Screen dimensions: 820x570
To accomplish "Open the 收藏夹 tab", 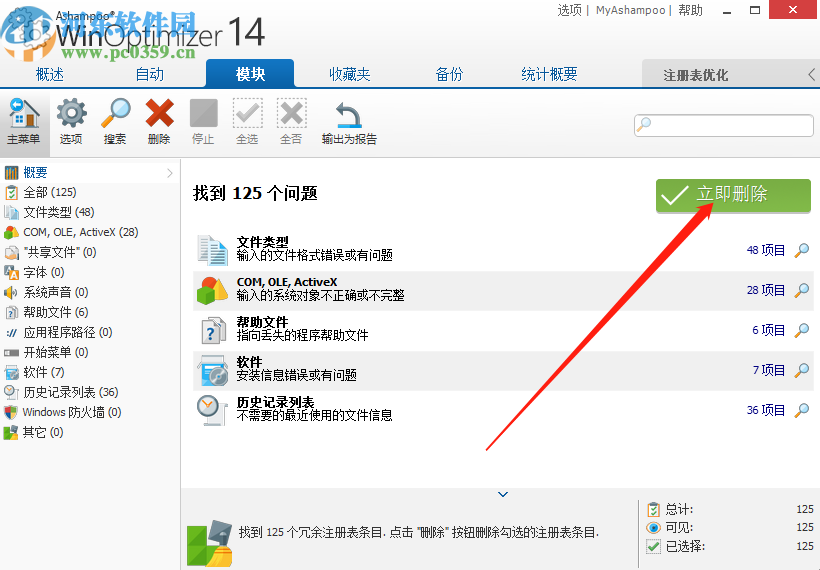I will [350, 74].
